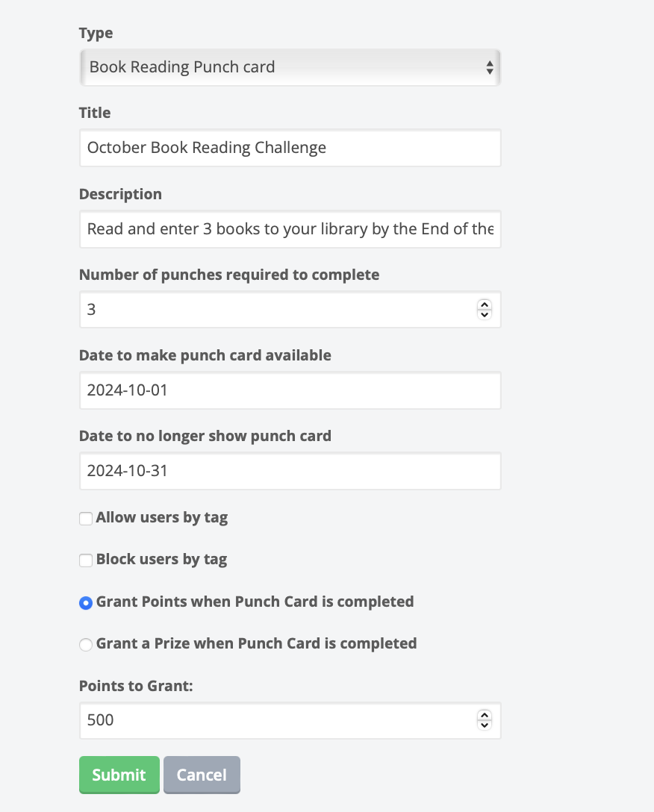Screen dimensions: 654x812
Task: Enable Block users by tag checkbox
Action: pos(86,560)
